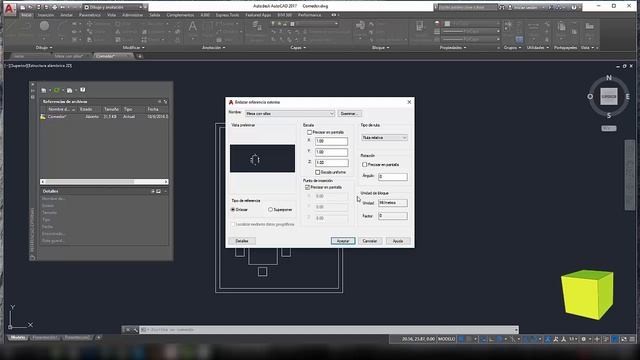
Task: Click the group icon in Grupos panel
Action: click(508, 27)
